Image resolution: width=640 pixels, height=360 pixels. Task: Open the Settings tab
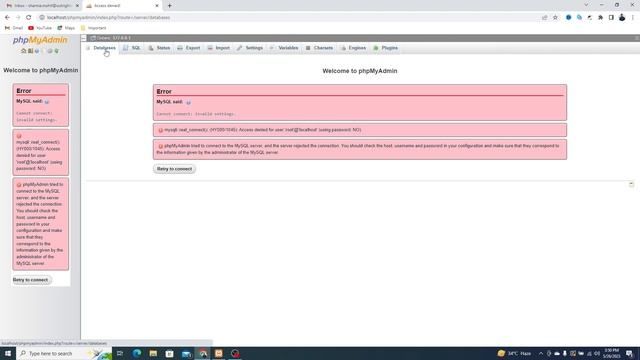pos(250,48)
